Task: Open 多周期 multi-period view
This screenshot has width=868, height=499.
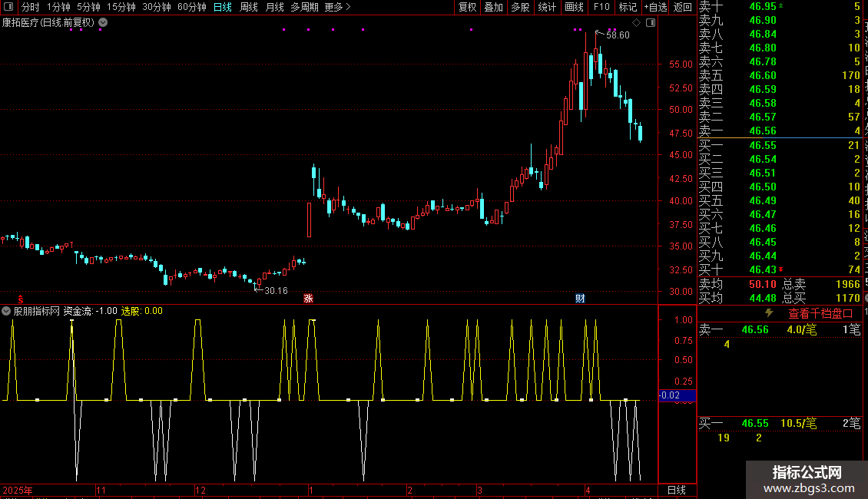Action: (304, 7)
